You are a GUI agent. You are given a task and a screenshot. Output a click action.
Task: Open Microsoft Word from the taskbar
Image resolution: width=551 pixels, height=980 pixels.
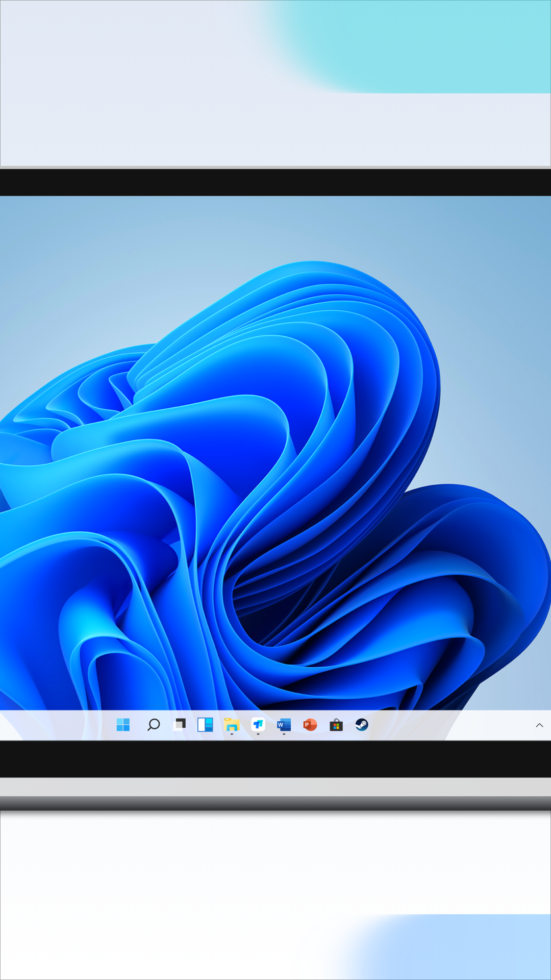point(284,724)
